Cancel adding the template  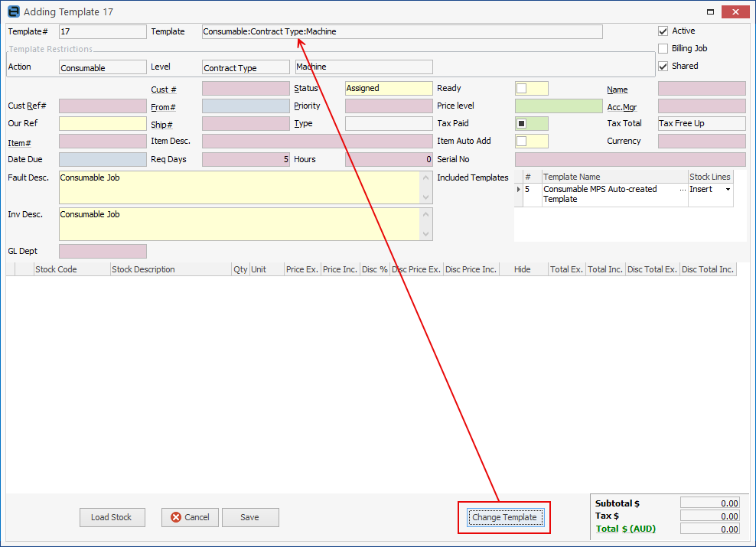click(x=190, y=517)
